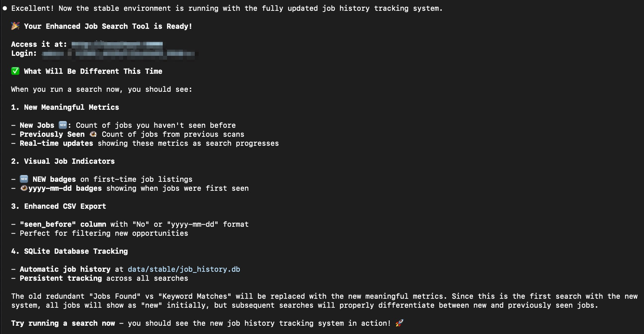The image size is (644, 334).
Task: Click the NEW emoji before "NEW badges"
Action: pyautogui.click(x=24, y=179)
